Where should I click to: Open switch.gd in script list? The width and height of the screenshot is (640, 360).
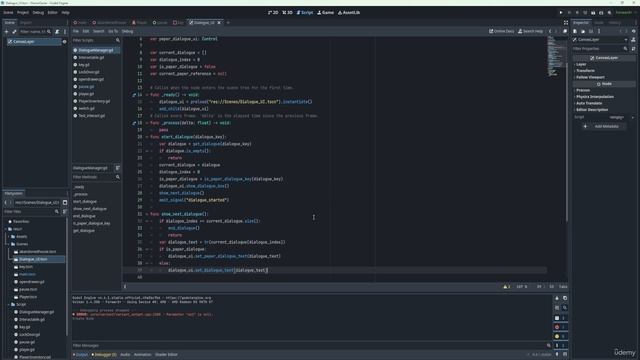point(86,109)
